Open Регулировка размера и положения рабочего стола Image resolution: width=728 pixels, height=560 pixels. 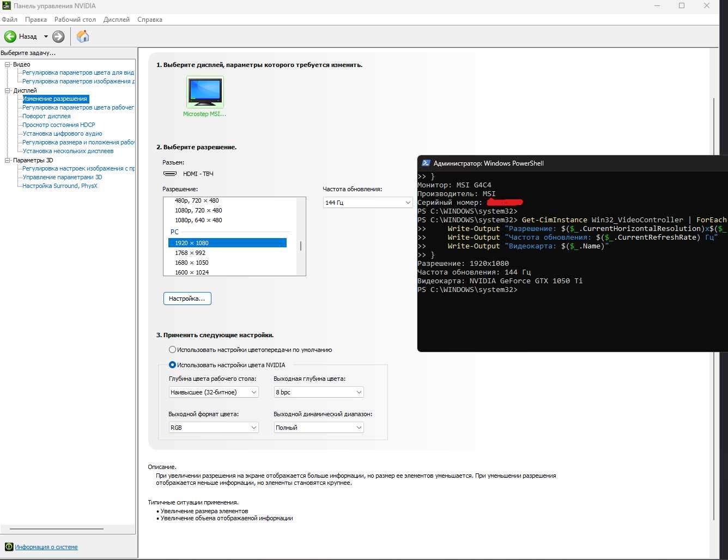click(x=78, y=142)
